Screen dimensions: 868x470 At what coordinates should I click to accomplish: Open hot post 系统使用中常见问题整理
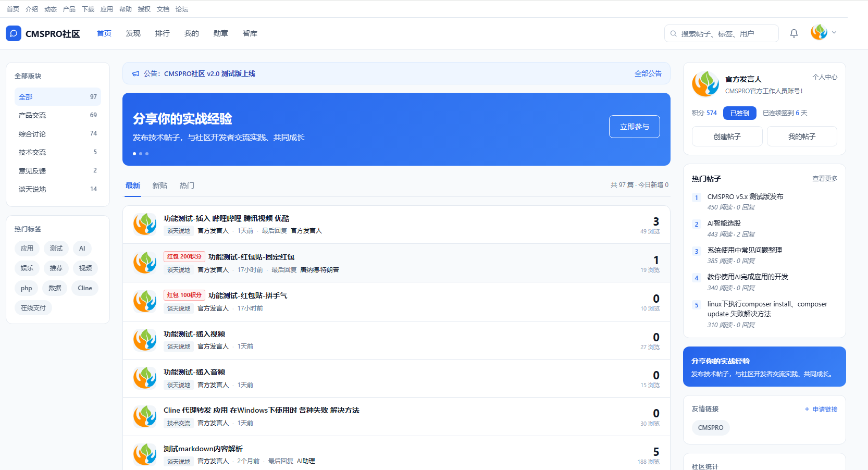(745, 250)
